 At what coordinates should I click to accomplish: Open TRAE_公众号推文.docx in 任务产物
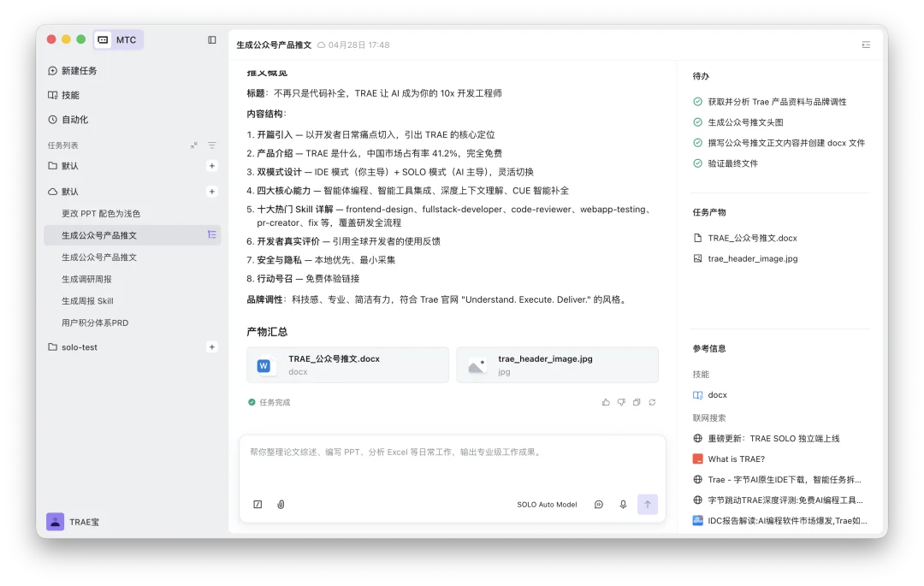(x=745, y=238)
